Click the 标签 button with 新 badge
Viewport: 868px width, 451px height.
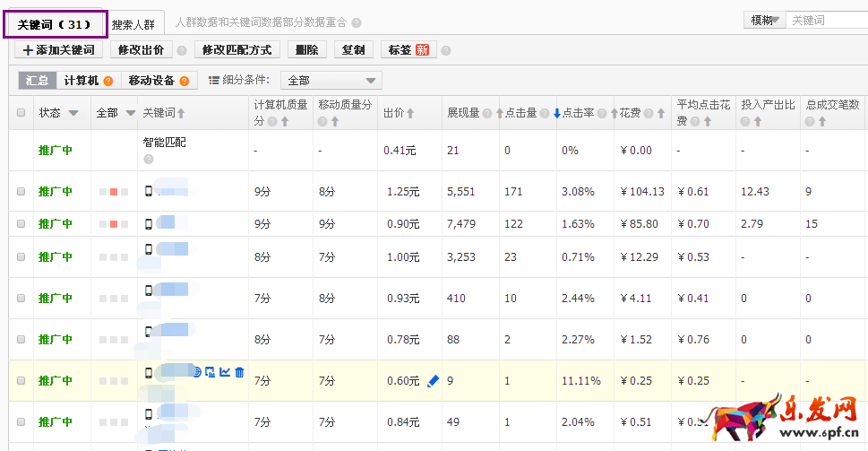coord(408,50)
